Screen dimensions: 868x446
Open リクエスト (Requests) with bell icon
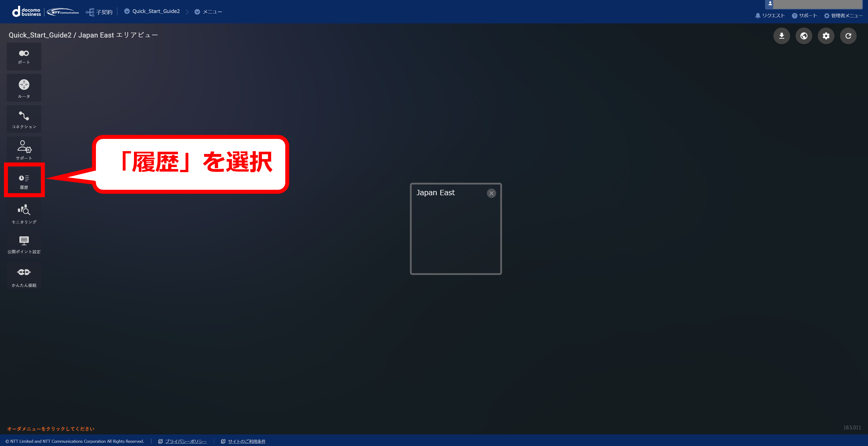pyautogui.click(x=770, y=16)
